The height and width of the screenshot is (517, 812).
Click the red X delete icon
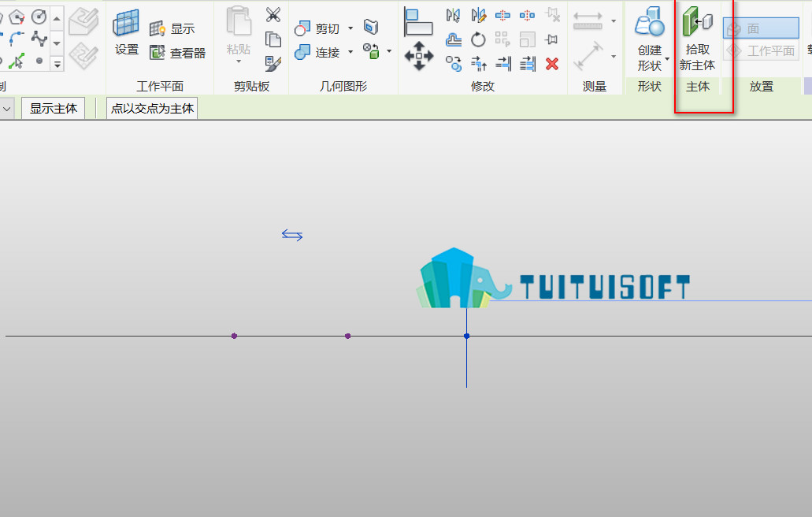pyautogui.click(x=552, y=64)
